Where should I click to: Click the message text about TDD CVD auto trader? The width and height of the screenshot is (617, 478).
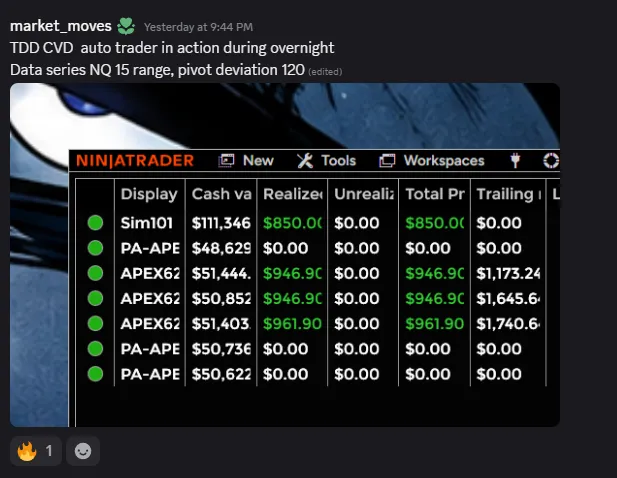click(x=172, y=48)
